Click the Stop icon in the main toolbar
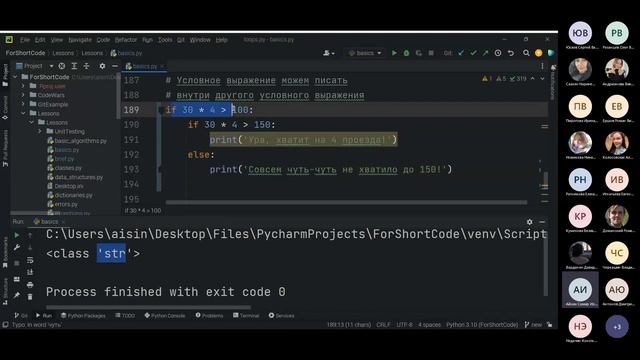The height and width of the screenshot is (360, 640). pos(431,53)
